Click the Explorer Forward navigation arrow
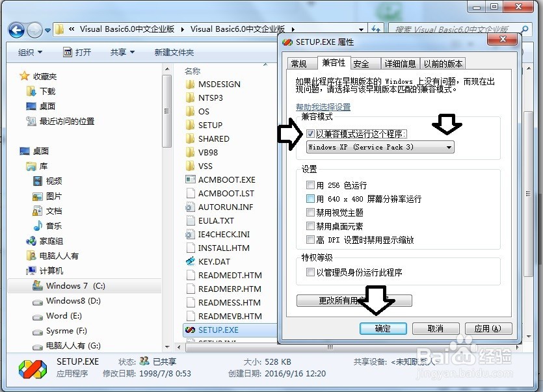Image resolution: width=543 pixels, height=392 pixels. pyautogui.click(x=34, y=30)
